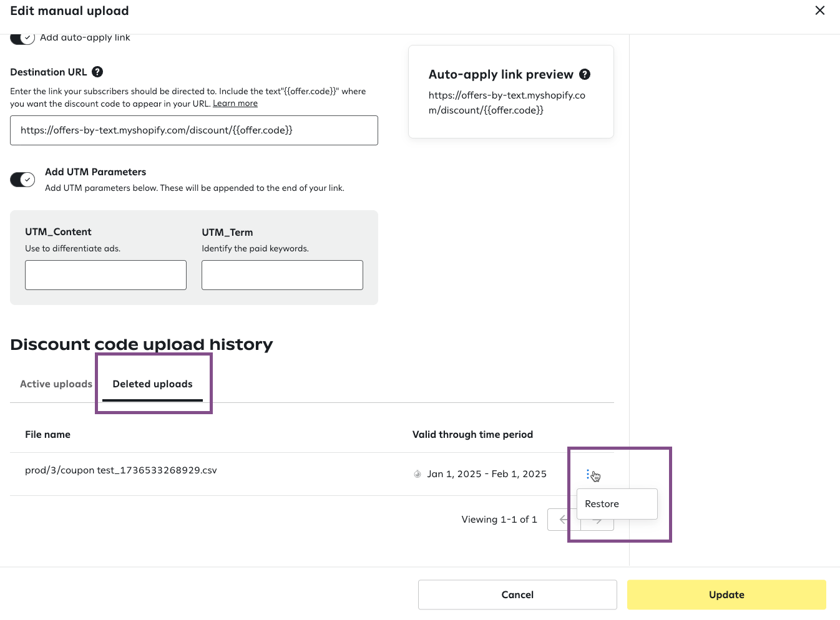840x620 pixels.
Task: Click the Auto-apply link preview help icon
Action: (x=585, y=74)
